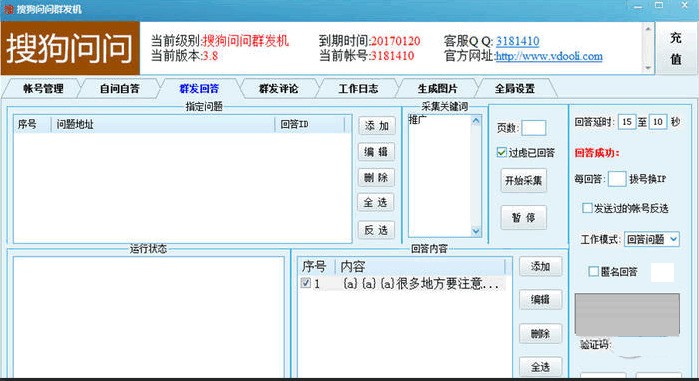Click the down arrow of the header info scrollbar
This screenshot has width=699, height=381.
(648, 68)
